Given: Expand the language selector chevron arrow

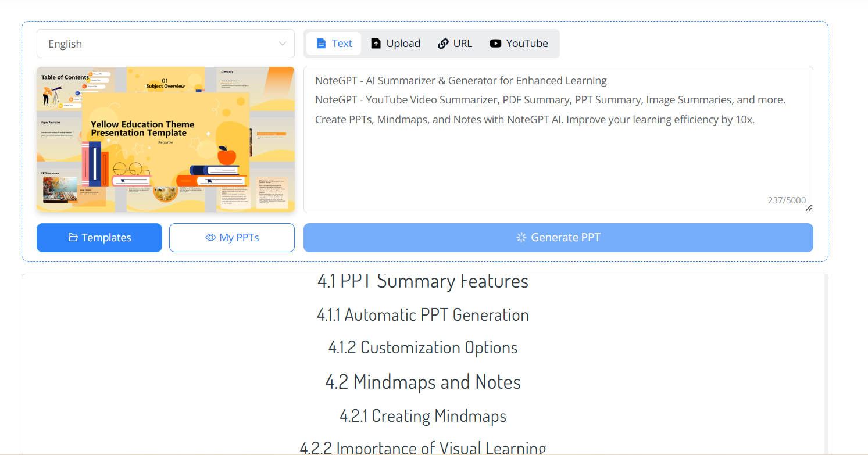Looking at the screenshot, I should coord(283,44).
